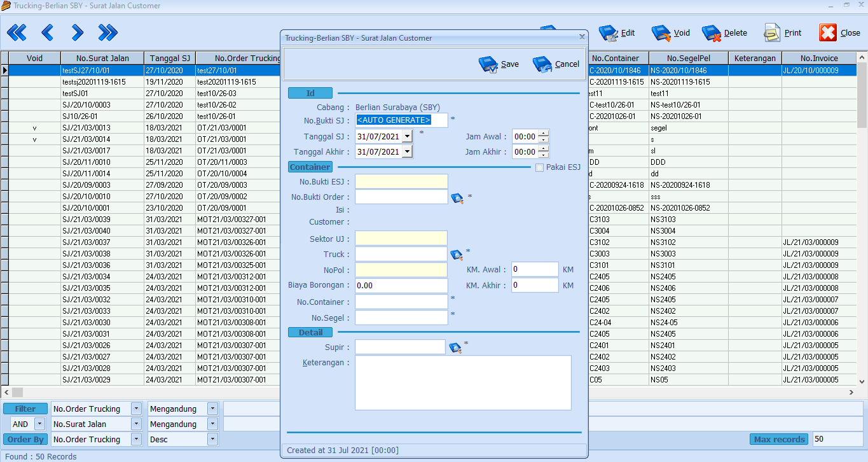Select the Detail section header
The image size is (868, 462).
click(310, 332)
